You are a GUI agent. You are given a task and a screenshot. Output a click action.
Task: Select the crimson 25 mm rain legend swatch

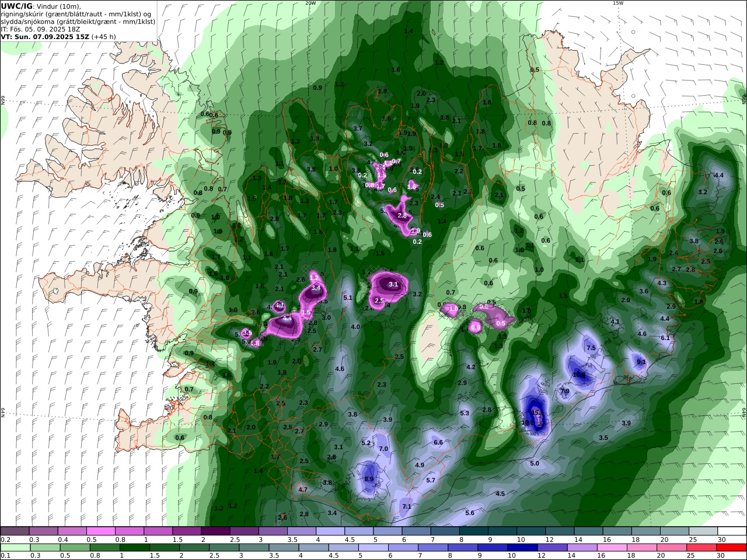[x=701, y=548]
